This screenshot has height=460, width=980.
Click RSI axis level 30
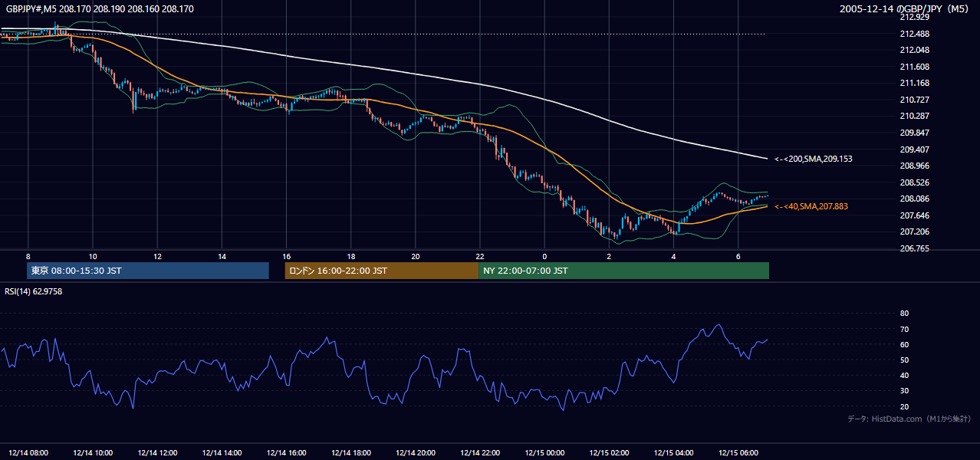904,391
